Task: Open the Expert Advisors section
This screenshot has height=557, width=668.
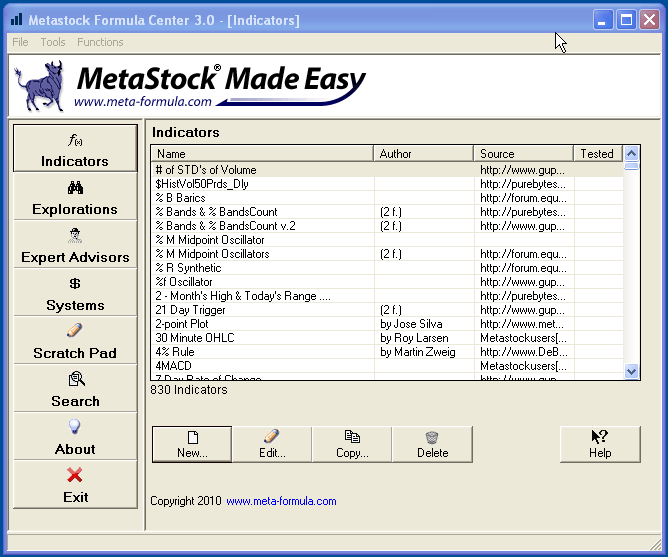Action: [75, 244]
